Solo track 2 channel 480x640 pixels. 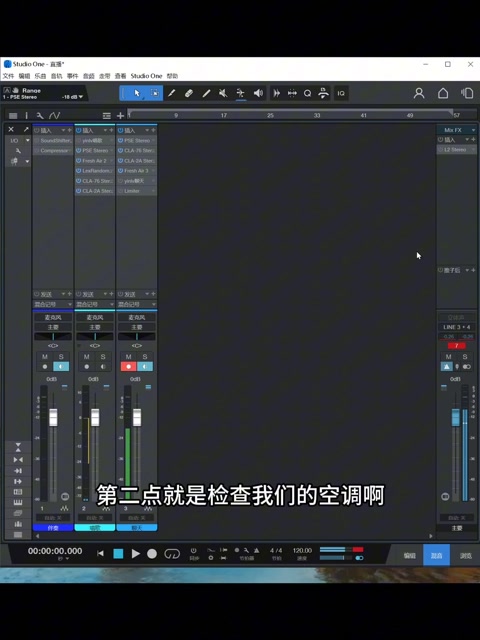103,357
